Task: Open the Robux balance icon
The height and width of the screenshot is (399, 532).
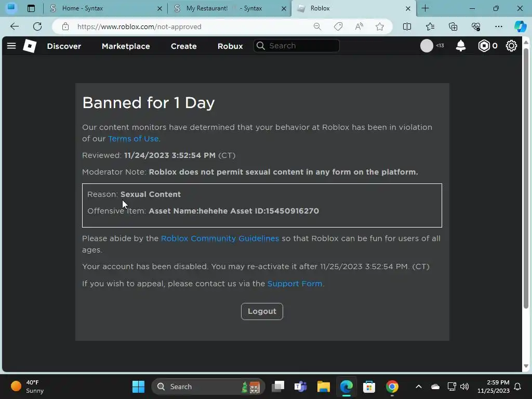Action: 484,46
